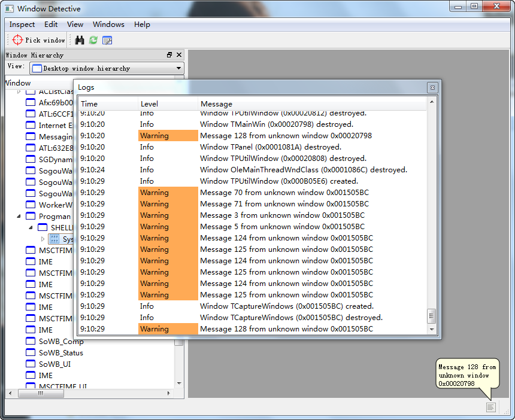This screenshot has height=420, width=515.
Task: Select the WorkerW window icon
Action: coord(31,205)
